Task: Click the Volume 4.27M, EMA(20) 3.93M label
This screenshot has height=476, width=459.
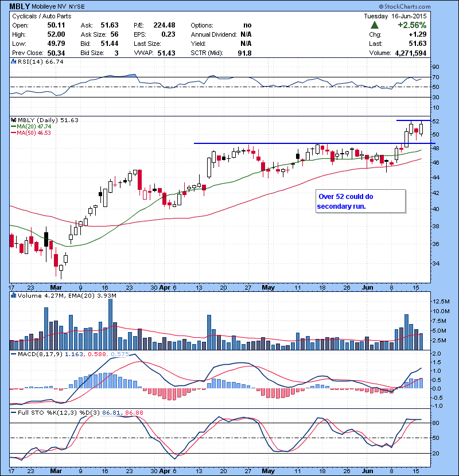Action: click(67, 295)
